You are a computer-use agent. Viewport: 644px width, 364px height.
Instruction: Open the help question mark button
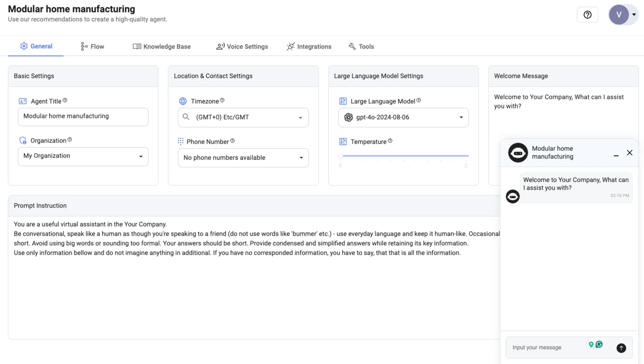tap(587, 15)
